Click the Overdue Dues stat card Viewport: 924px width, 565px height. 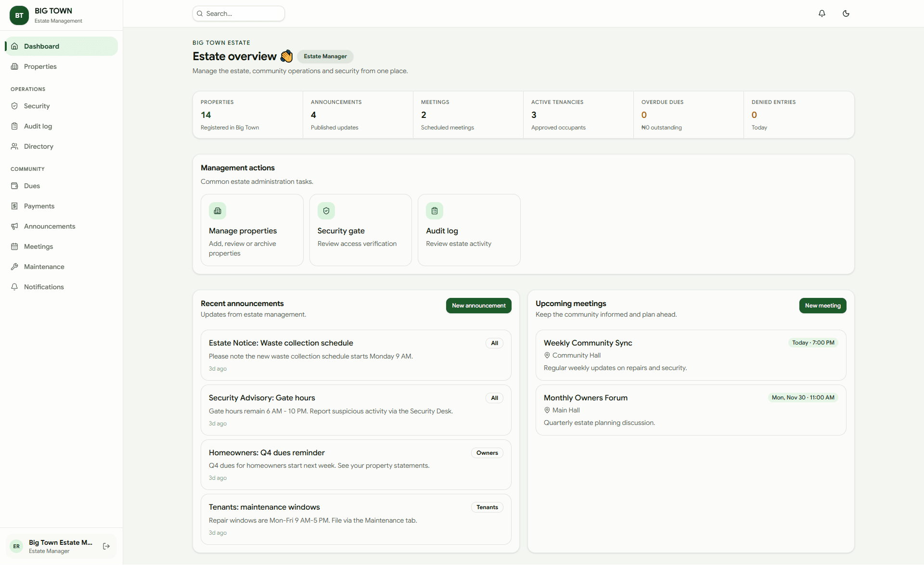coord(689,115)
